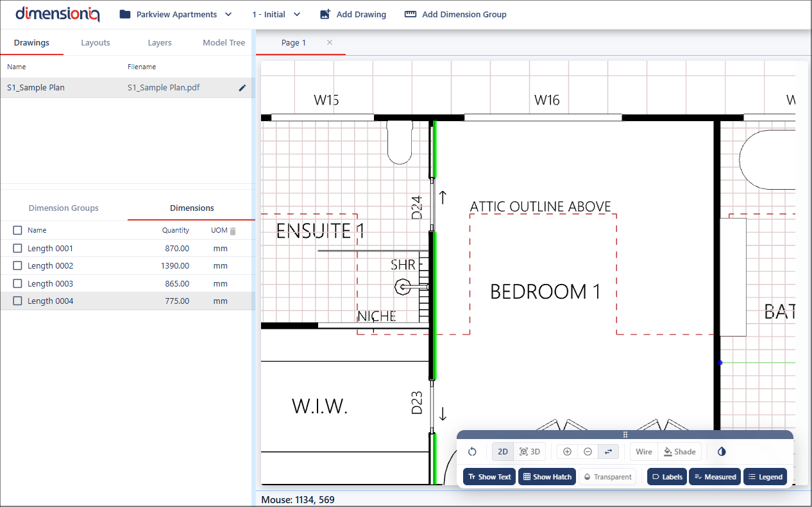
Task: Click the swap arrows pan icon
Action: [x=608, y=452]
